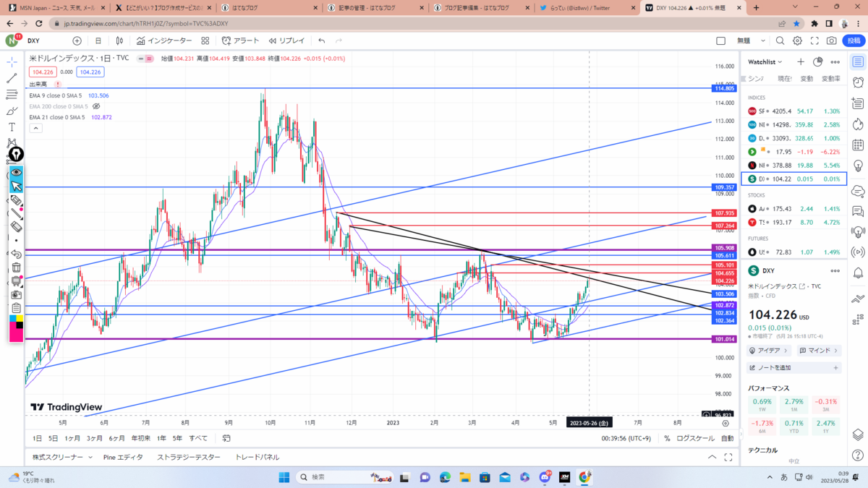Open the Hotlists flame icon in sidebar
This screenshot has width=868, height=488.
point(858,124)
